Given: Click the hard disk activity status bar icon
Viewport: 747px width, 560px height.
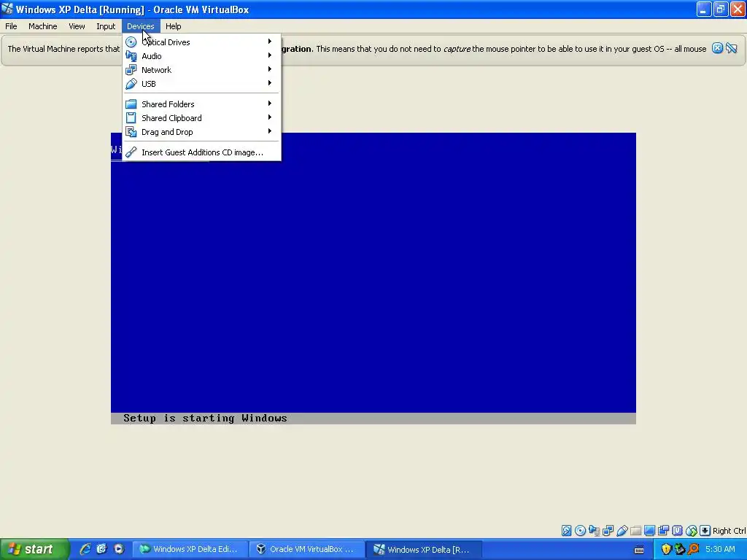Looking at the screenshot, I should pos(566,531).
